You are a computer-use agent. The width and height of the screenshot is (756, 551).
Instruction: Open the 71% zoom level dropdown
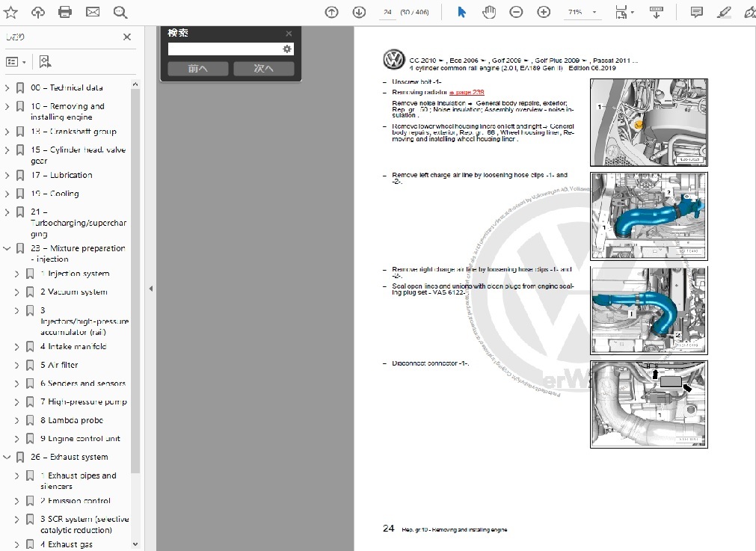coord(583,12)
